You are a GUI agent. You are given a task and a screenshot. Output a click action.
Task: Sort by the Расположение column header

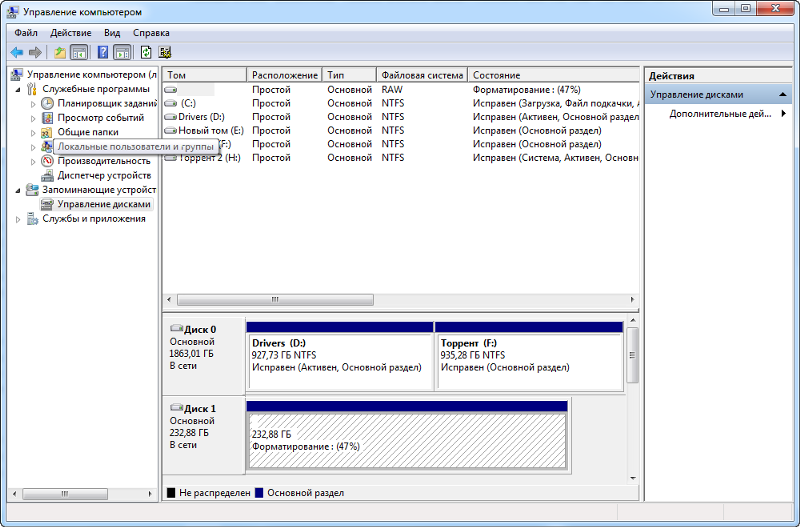[x=285, y=75]
